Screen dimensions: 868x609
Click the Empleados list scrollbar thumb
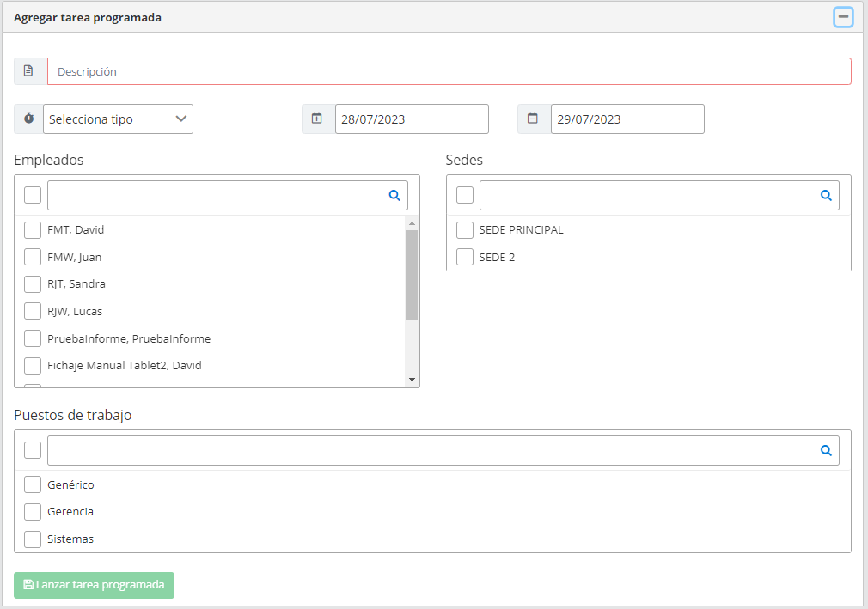point(412,275)
